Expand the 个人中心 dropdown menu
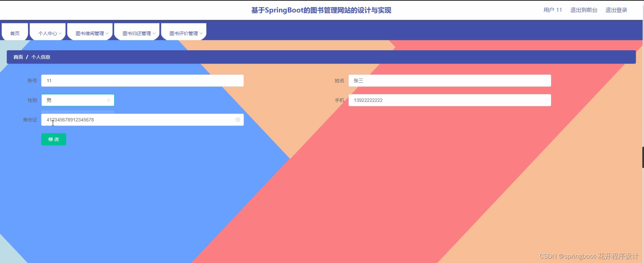This screenshot has height=263, width=644. pyautogui.click(x=47, y=33)
